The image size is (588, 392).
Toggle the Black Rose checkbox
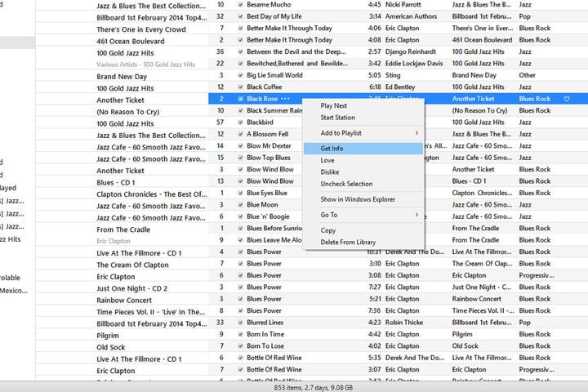coord(240,99)
